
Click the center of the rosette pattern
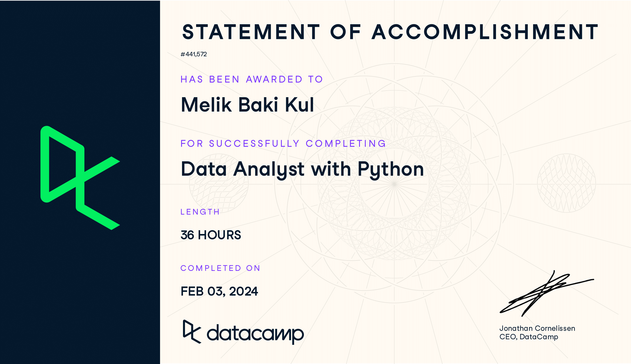(394, 184)
